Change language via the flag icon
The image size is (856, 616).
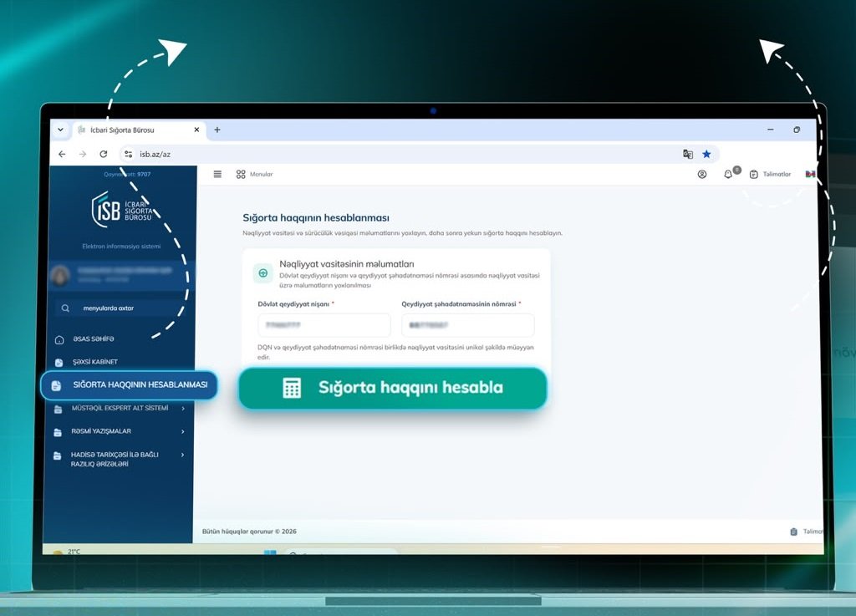point(810,174)
